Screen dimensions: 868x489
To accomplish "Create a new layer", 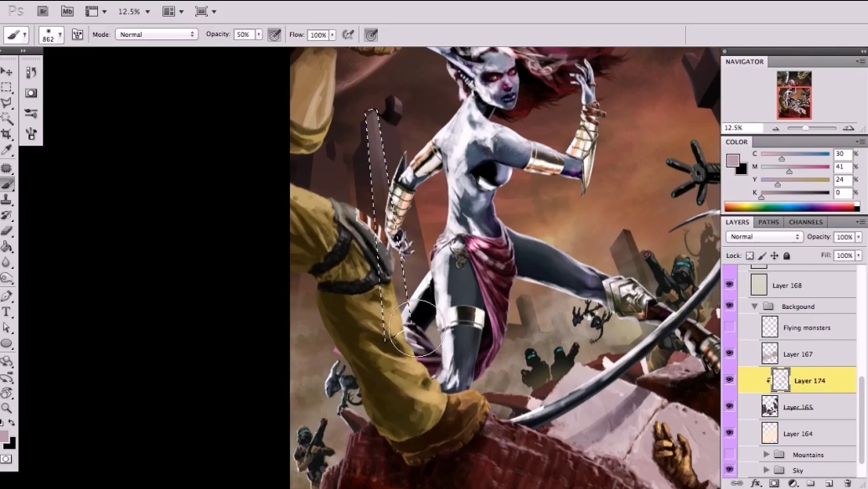I will tap(829, 483).
